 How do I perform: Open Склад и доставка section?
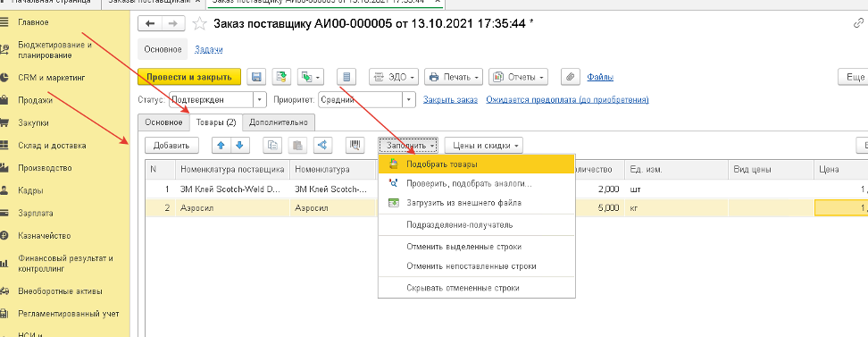click(52, 146)
